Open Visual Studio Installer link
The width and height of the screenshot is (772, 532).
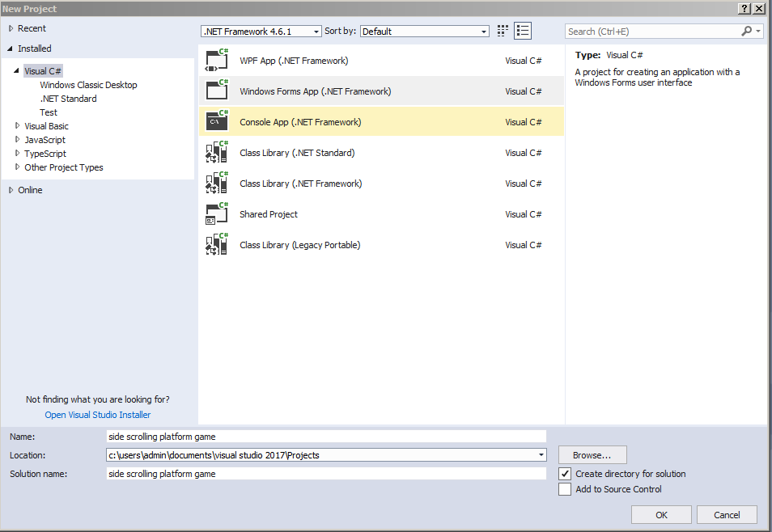(98, 415)
